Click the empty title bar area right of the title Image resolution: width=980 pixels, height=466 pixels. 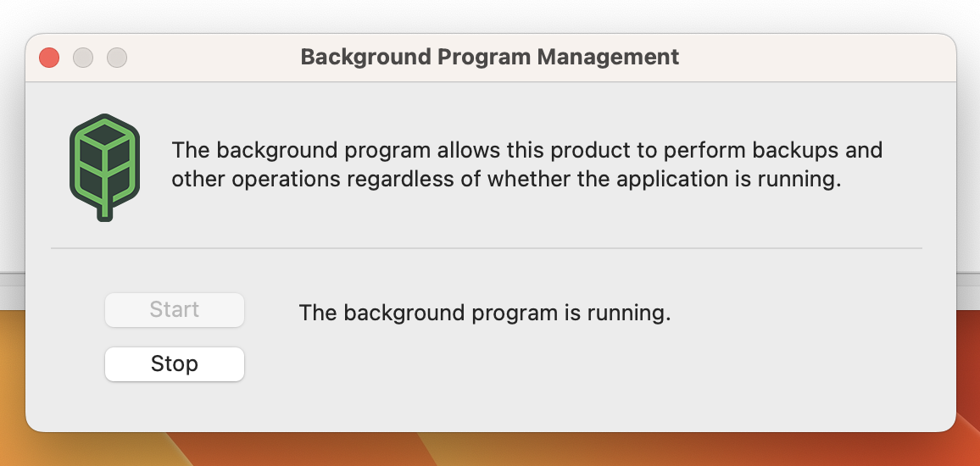click(x=812, y=58)
